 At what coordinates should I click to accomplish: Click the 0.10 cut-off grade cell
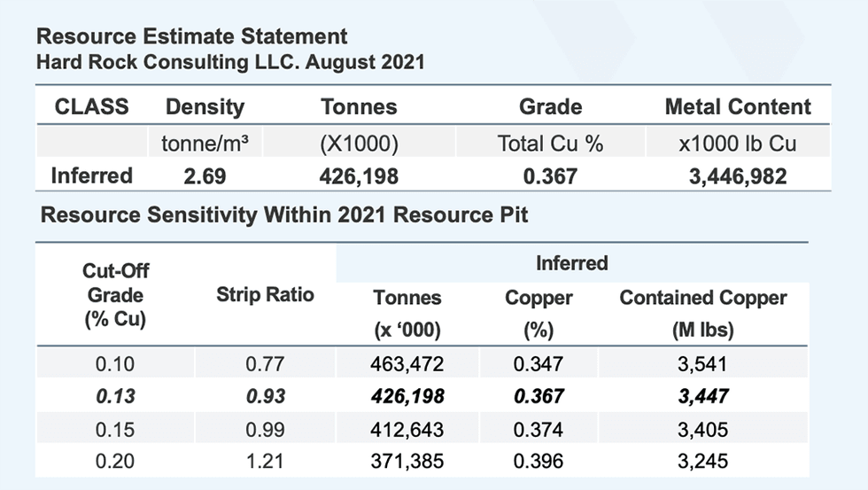115,363
